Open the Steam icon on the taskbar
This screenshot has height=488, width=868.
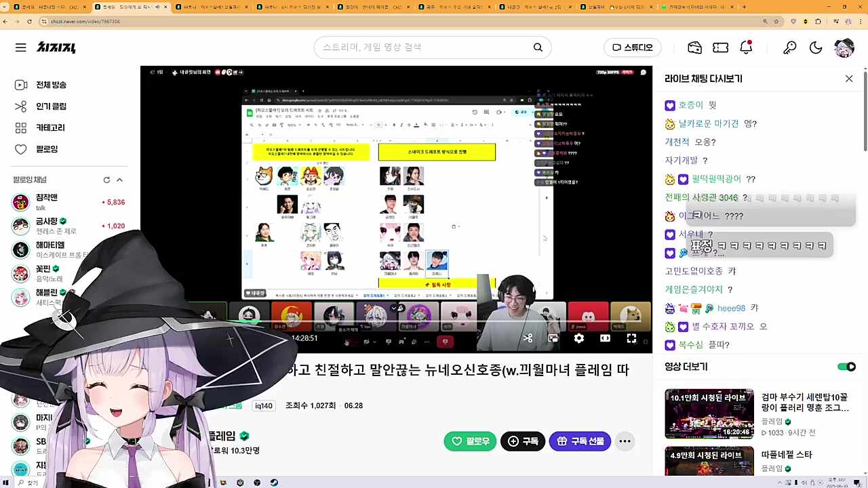[x=274, y=483]
